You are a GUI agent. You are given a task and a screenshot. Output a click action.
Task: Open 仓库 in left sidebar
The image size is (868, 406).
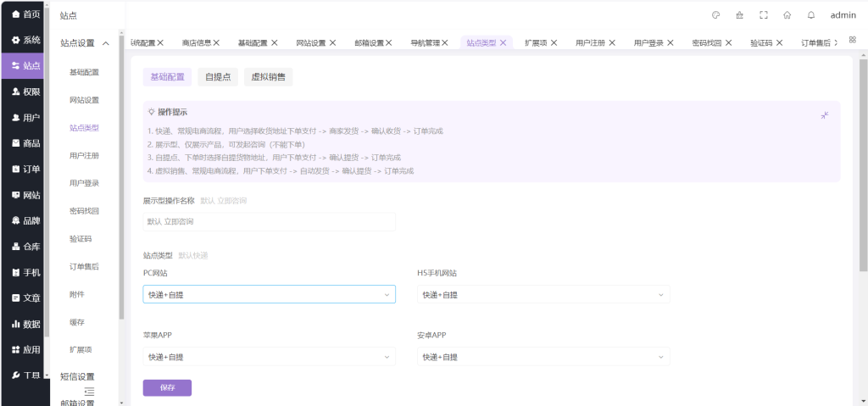25,247
